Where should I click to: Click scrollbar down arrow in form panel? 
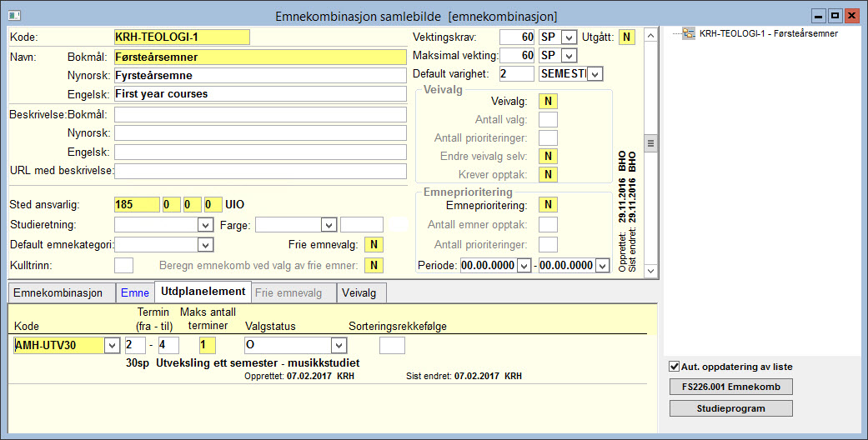pos(651,271)
